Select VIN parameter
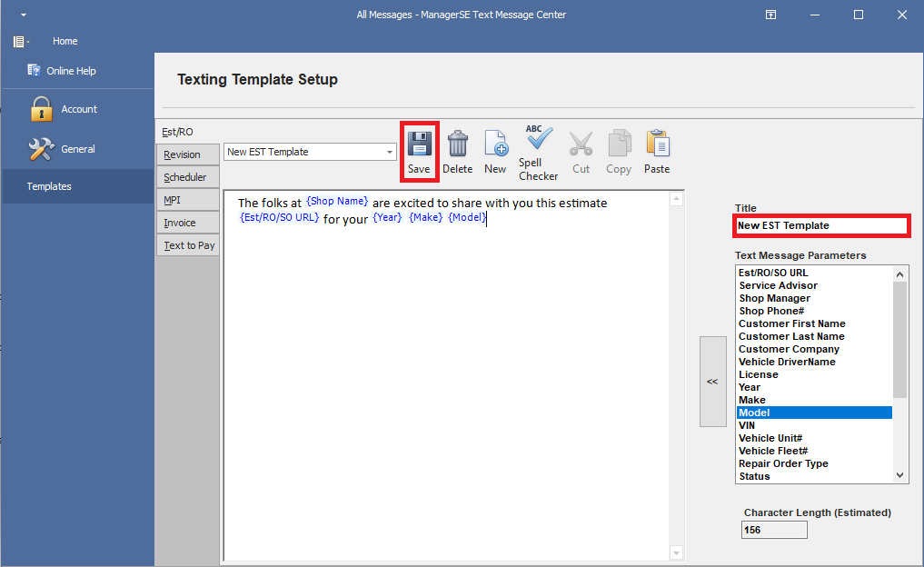 click(x=814, y=425)
